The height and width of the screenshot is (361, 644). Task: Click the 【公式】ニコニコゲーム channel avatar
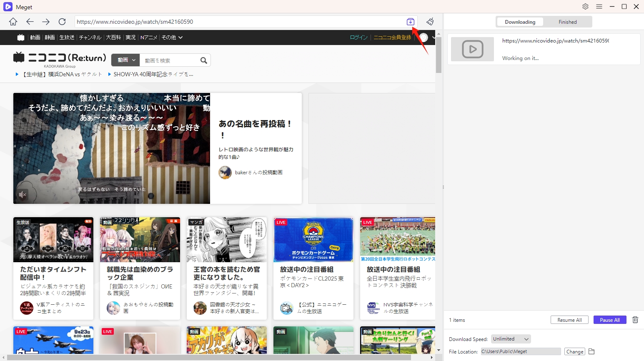click(x=287, y=308)
